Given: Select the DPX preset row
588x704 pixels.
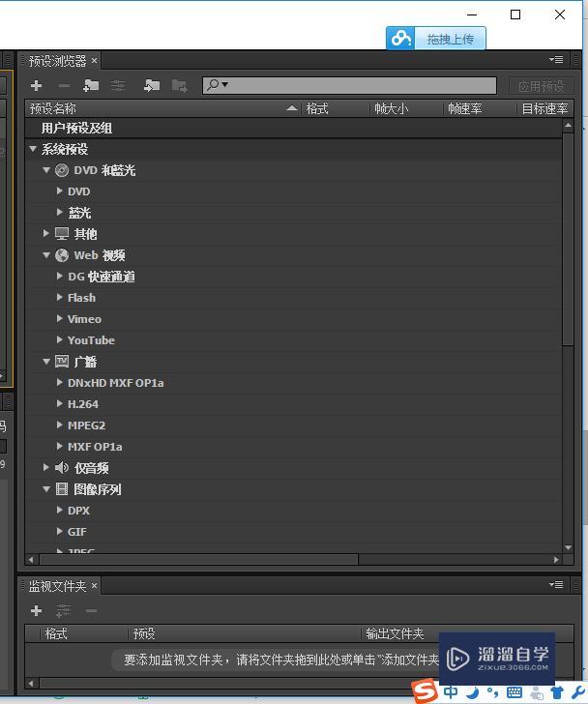Looking at the screenshot, I should [x=294, y=511].
